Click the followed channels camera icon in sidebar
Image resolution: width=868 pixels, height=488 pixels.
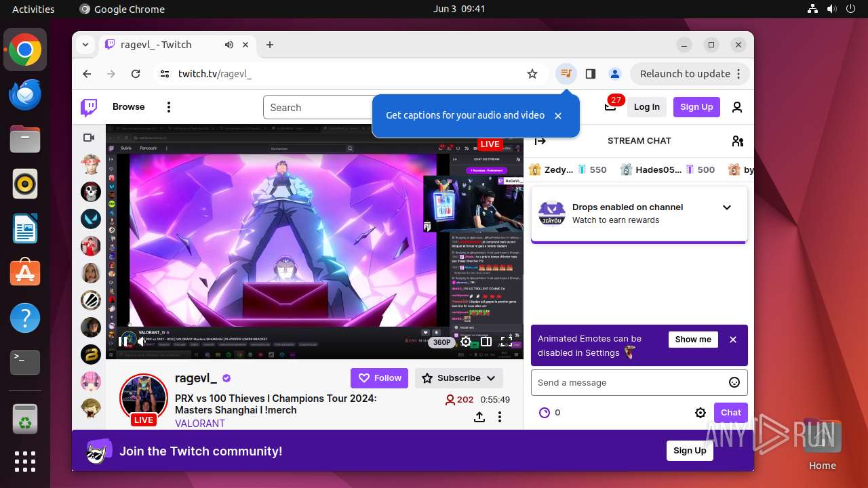click(x=89, y=138)
